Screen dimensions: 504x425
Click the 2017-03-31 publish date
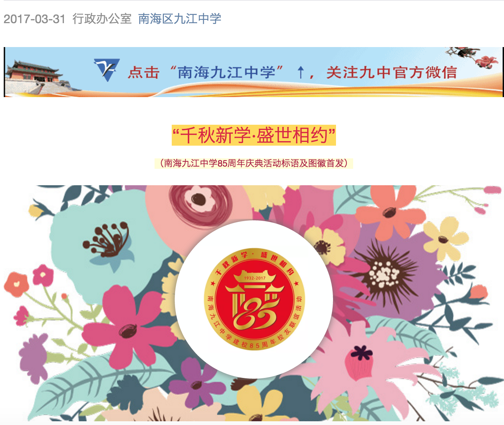(x=34, y=19)
